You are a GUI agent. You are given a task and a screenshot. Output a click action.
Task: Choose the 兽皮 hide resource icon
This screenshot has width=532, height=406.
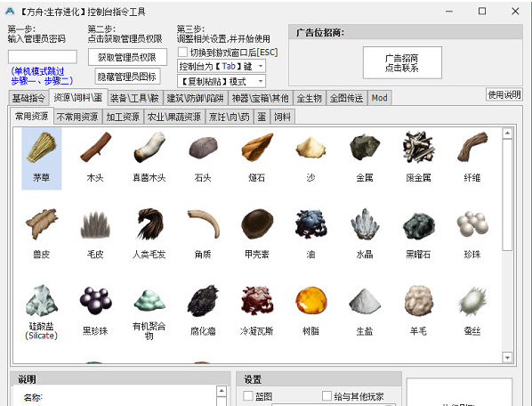pyautogui.click(x=42, y=224)
